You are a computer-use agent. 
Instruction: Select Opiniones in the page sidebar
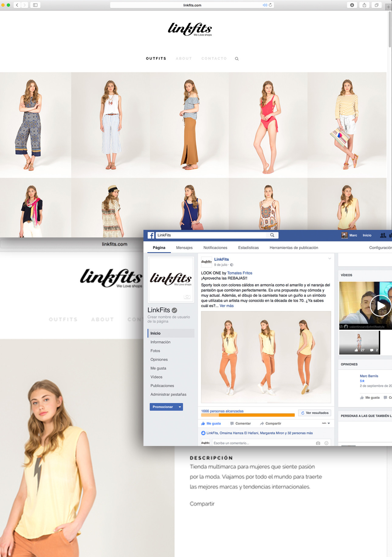[159, 359]
